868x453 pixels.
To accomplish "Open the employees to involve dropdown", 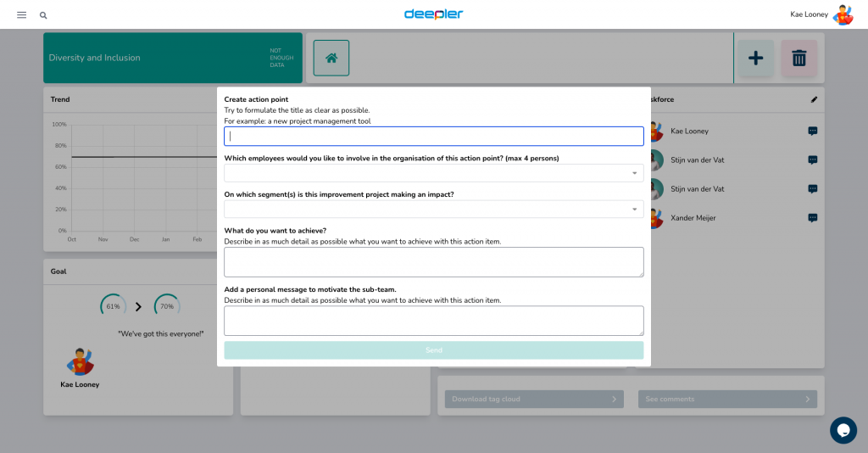I will [x=433, y=173].
